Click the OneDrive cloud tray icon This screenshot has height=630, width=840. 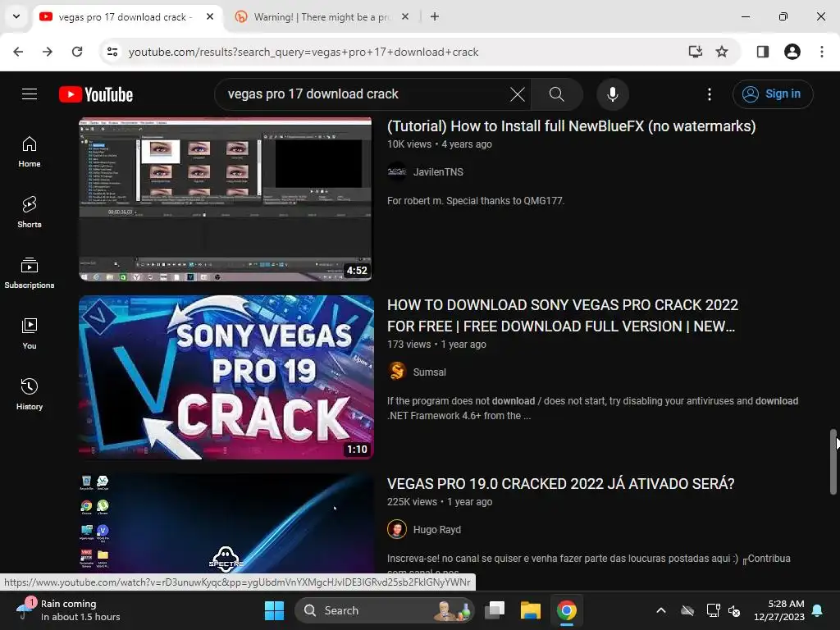tap(687, 610)
